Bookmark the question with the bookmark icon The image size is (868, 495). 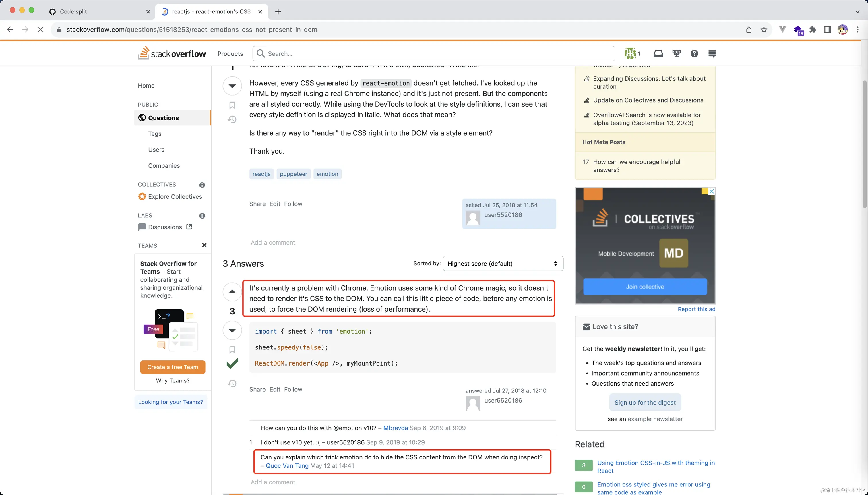click(232, 105)
